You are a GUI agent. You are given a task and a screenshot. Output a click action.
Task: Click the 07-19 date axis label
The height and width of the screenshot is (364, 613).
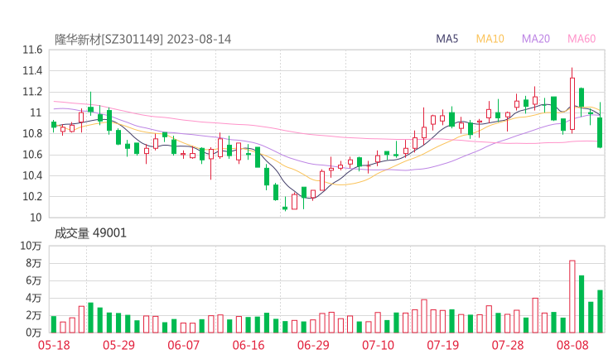[443, 345]
